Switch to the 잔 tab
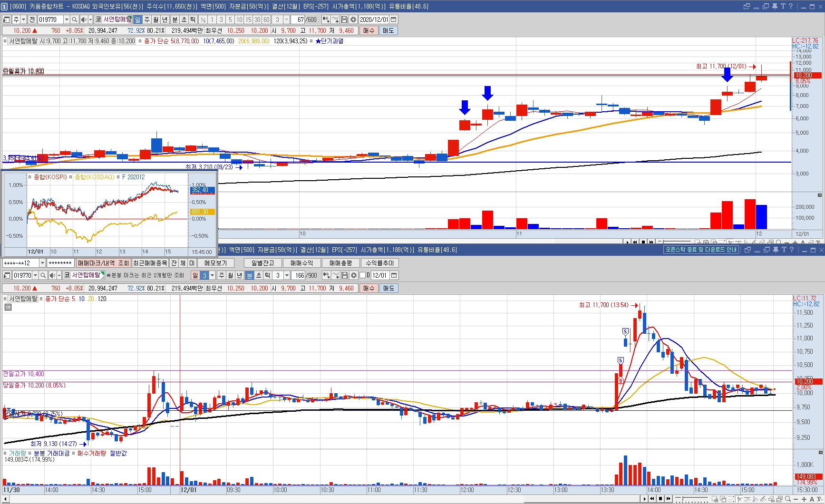825x504 pixels. [x=174, y=263]
